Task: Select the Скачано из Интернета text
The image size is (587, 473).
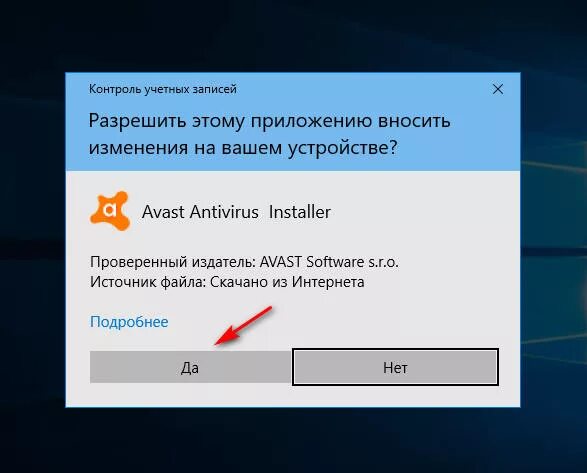Action: click(287, 282)
